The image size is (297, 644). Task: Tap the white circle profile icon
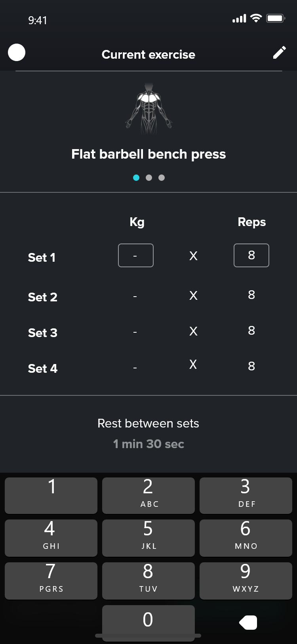point(17,52)
